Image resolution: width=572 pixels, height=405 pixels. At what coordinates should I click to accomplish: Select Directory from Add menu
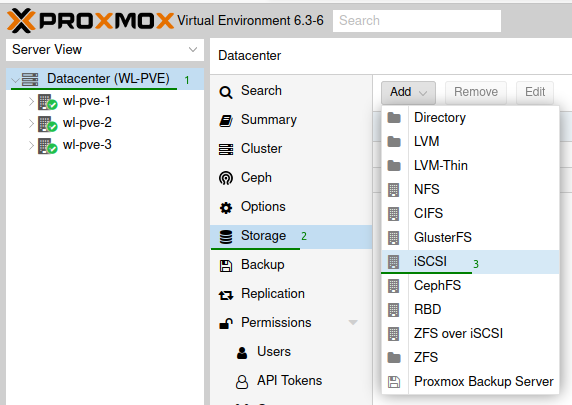(470, 118)
